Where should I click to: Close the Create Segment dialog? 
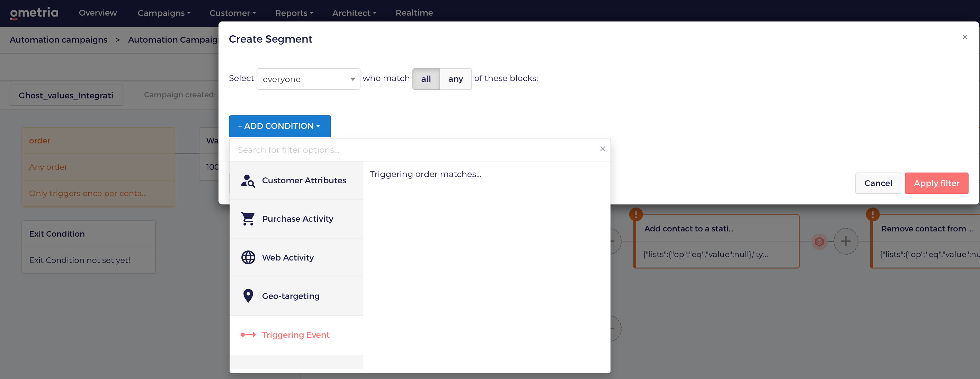click(x=964, y=37)
